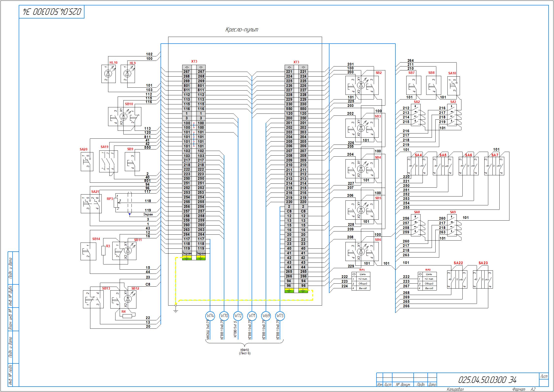Click the RP3 potentiometer symbol
554x392 pixels.
click(116, 202)
